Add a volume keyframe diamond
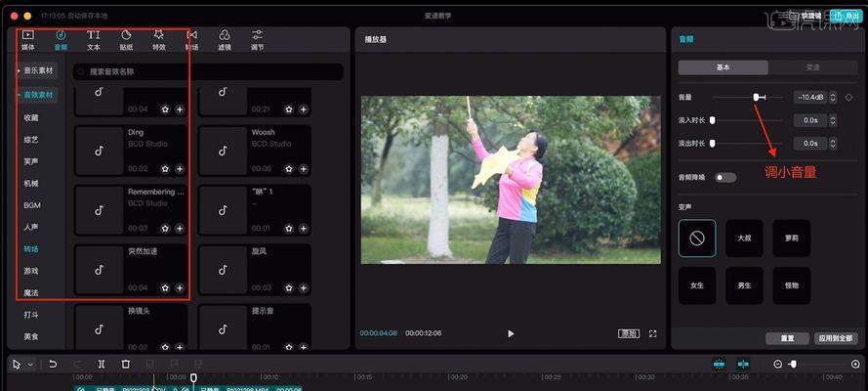This screenshot has height=391, width=868. click(848, 98)
